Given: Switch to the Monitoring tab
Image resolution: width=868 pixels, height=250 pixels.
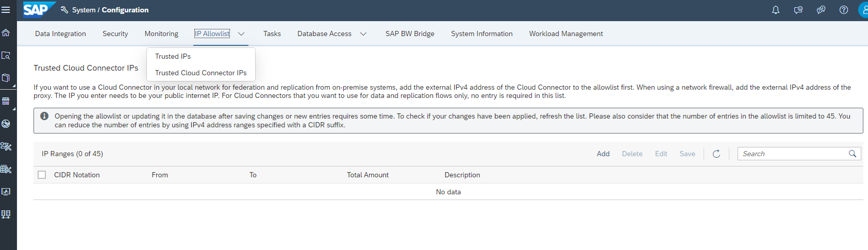Looking at the screenshot, I should (161, 34).
